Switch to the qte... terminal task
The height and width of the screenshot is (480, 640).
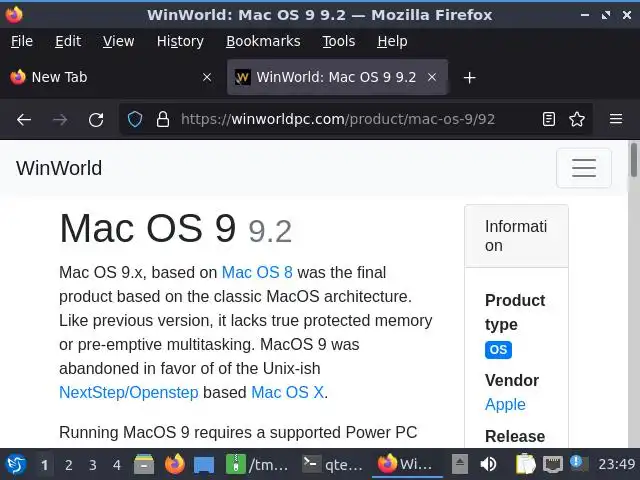tap(332, 464)
